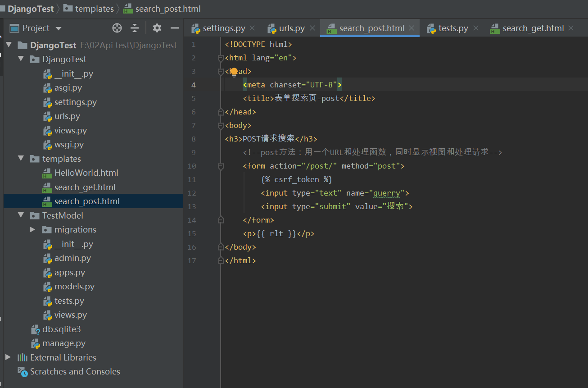Screen dimensions: 588x388
Task: Click the title text on line 5
Action: pyautogui.click(x=307, y=98)
